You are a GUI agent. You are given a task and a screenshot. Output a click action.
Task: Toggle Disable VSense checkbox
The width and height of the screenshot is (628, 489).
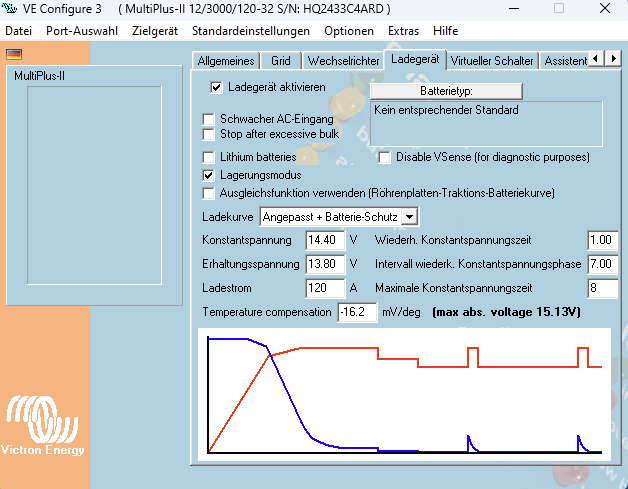tap(384, 157)
